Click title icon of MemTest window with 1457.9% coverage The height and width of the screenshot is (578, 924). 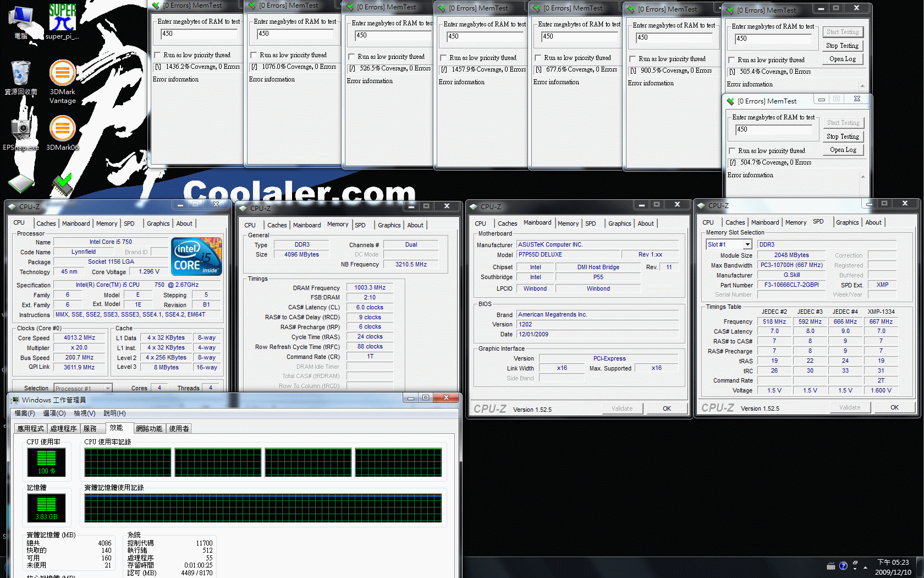pos(442,8)
